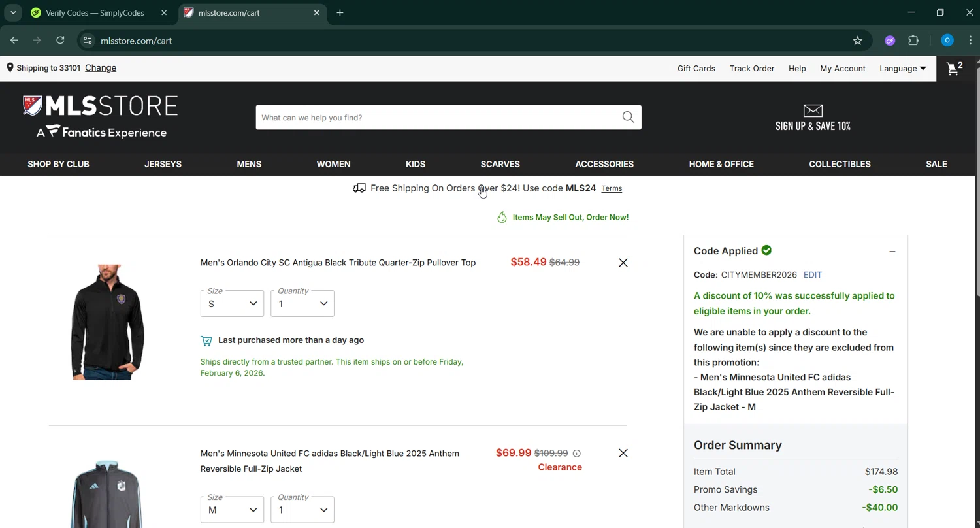Open the Help link
Screen dimensions: 980x528
(797, 68)
